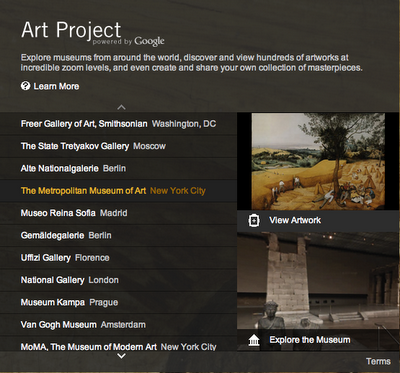
Task: Select Freer Gallery of Art, Smithsonian
Action: click(118, 124)
